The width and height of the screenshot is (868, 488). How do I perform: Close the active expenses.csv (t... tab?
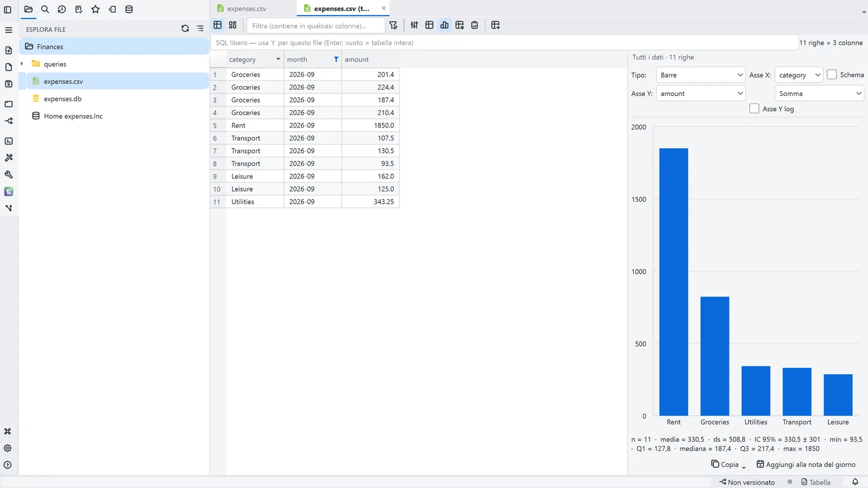pos(384,8)
